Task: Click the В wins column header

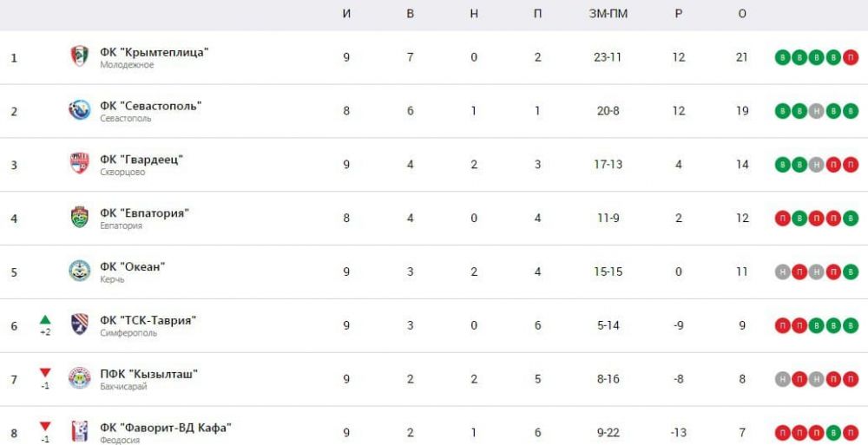Action: tap(411, 15)
